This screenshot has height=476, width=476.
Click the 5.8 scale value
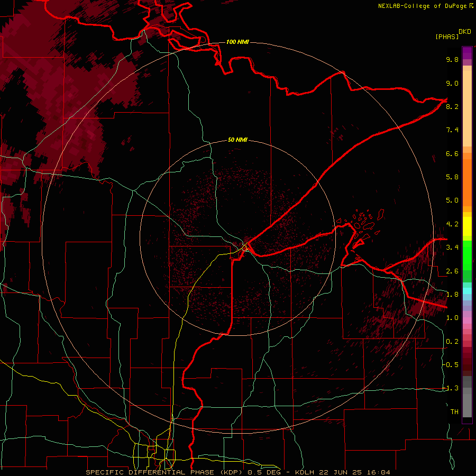tap(452, 177)
